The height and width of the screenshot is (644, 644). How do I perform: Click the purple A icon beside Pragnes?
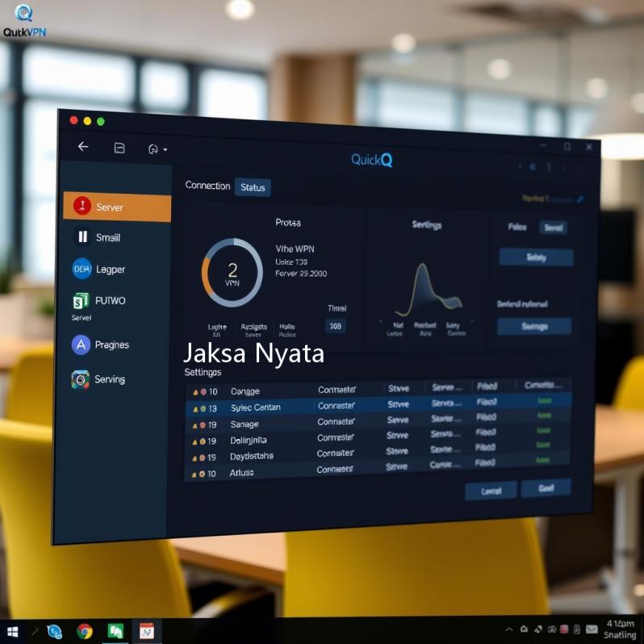[x=81, y=345]
